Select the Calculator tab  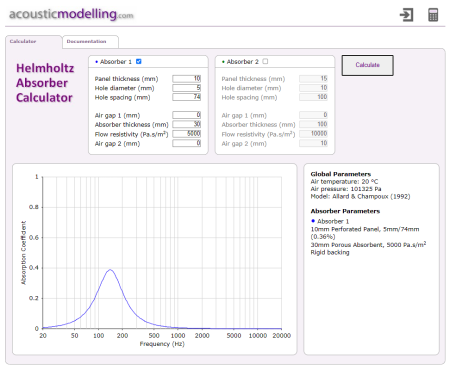point(33,42)
